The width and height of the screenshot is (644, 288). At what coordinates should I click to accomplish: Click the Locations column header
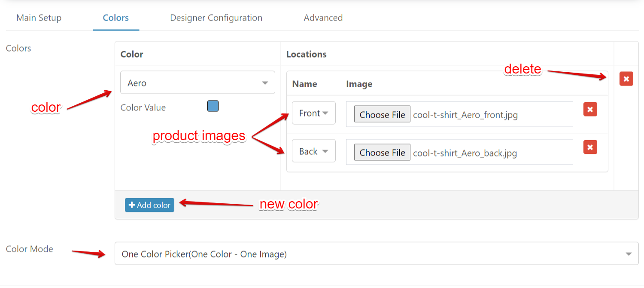[x=306, y=54]
